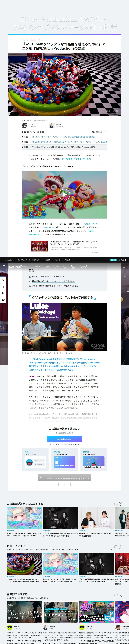
Task: Open VIDEOS in top bar
Action: (x=47, y=260)
